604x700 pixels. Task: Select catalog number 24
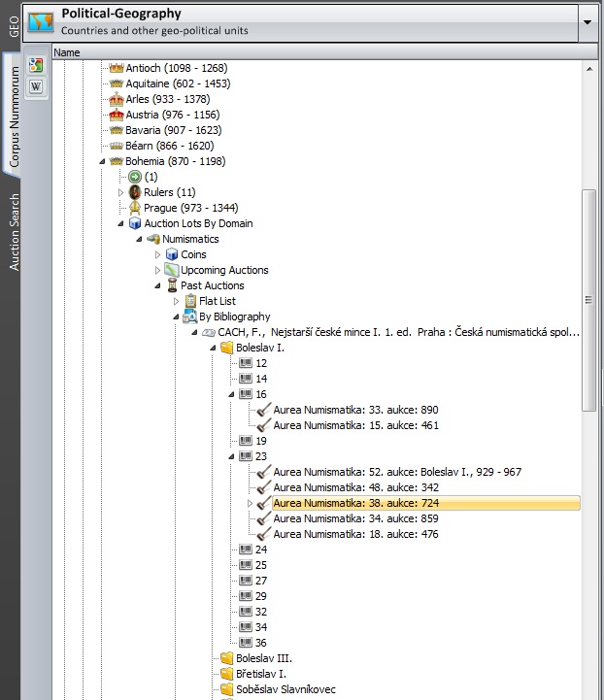click(x=261, y=550)
